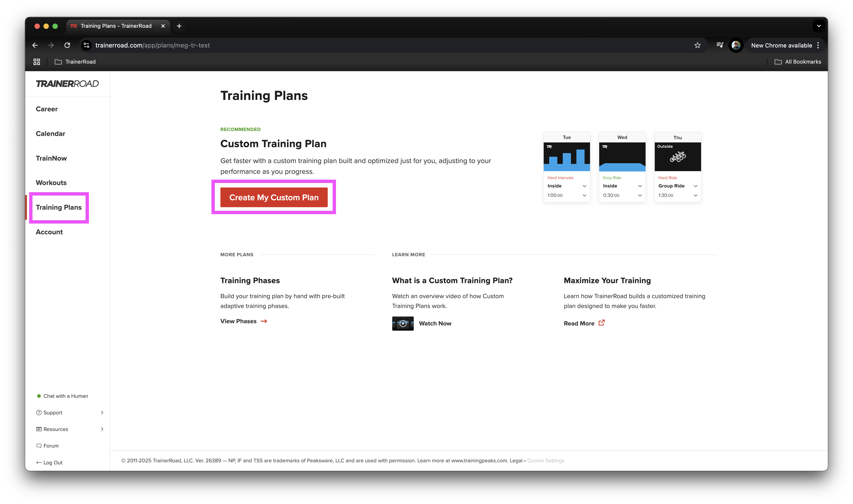Open Chrome's three-dot menu
The image size is (853, 504).
[818, 45]
